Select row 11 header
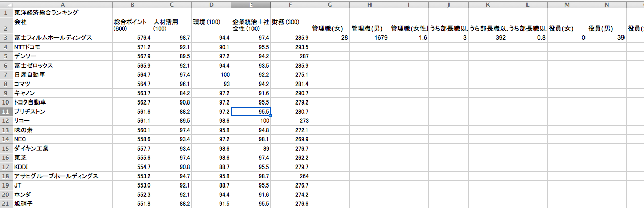The height and width of the screenshot is (208, 644). pyautogui.click(x=6, y=112)
